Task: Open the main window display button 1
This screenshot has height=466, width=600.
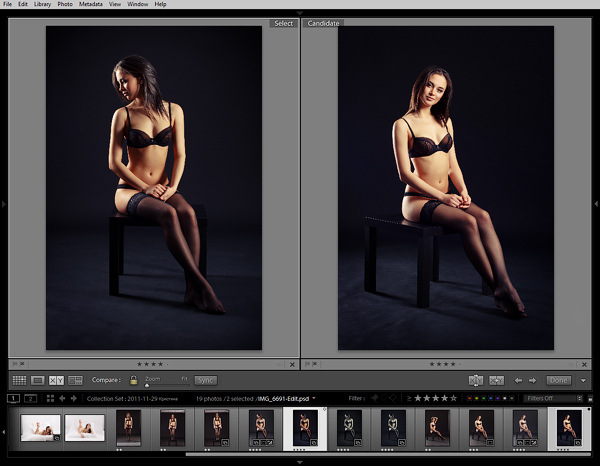Action: [13, 398]
